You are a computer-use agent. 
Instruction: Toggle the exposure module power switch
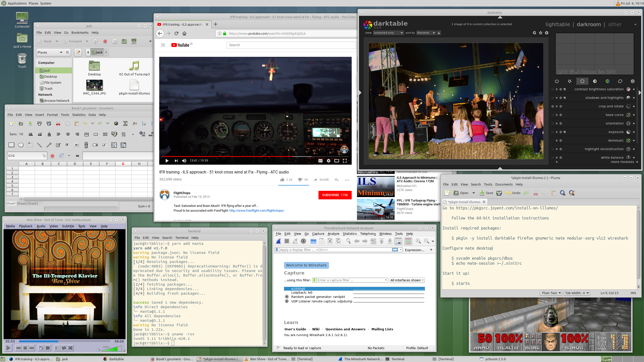click(553, 132)
